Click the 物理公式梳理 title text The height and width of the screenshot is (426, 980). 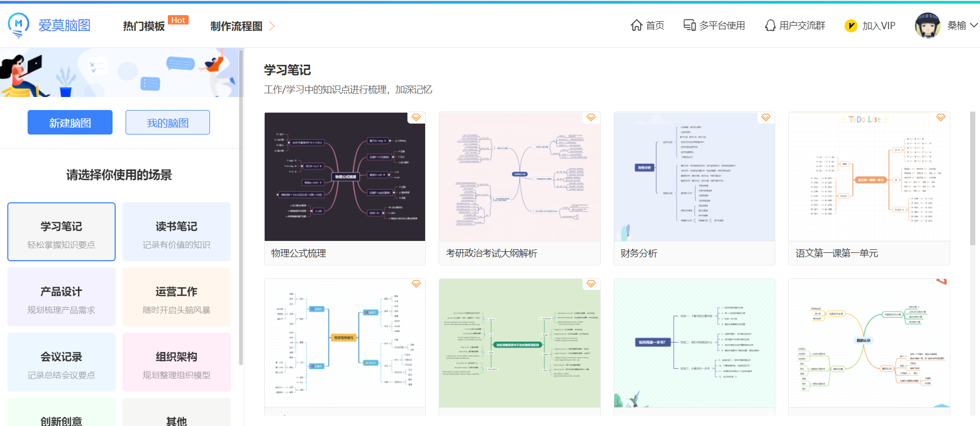coord(299,253)
